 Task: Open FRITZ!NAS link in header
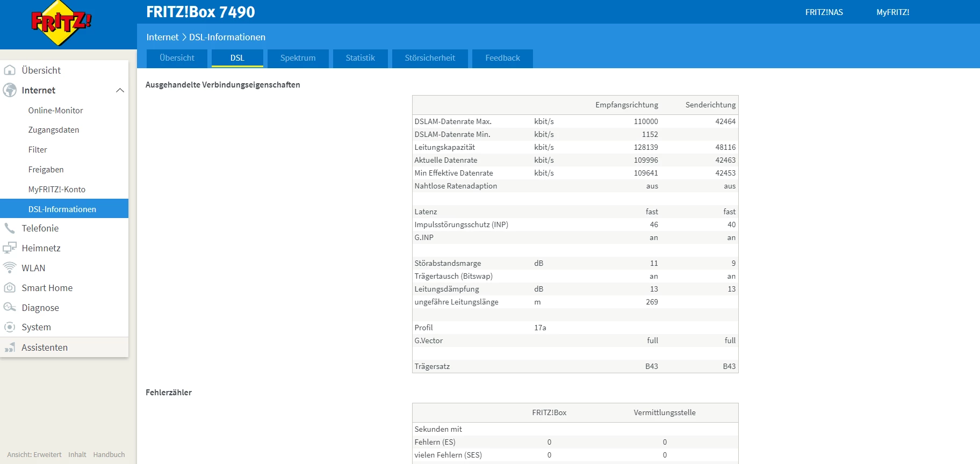tap(824, 12)
